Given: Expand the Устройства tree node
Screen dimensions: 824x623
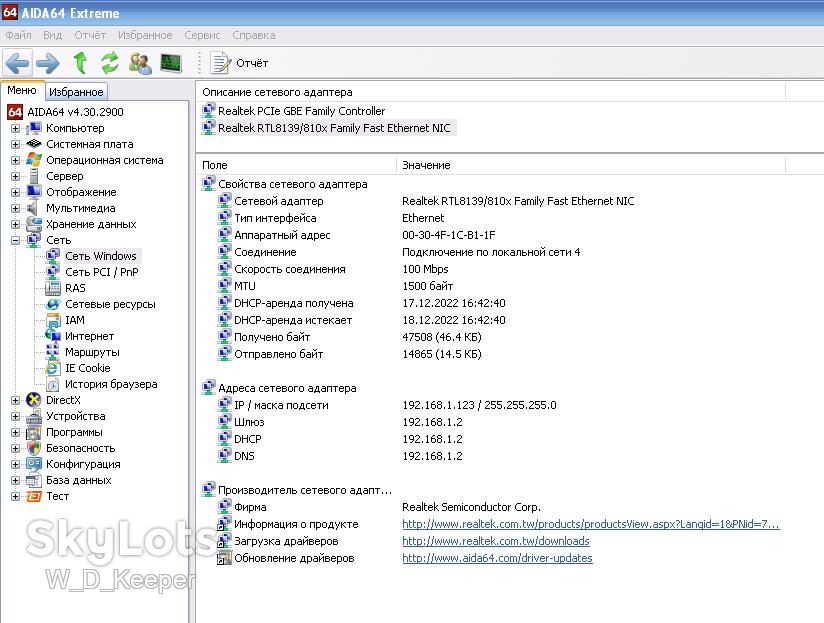Looking at the screenshot, I should 15,416.
